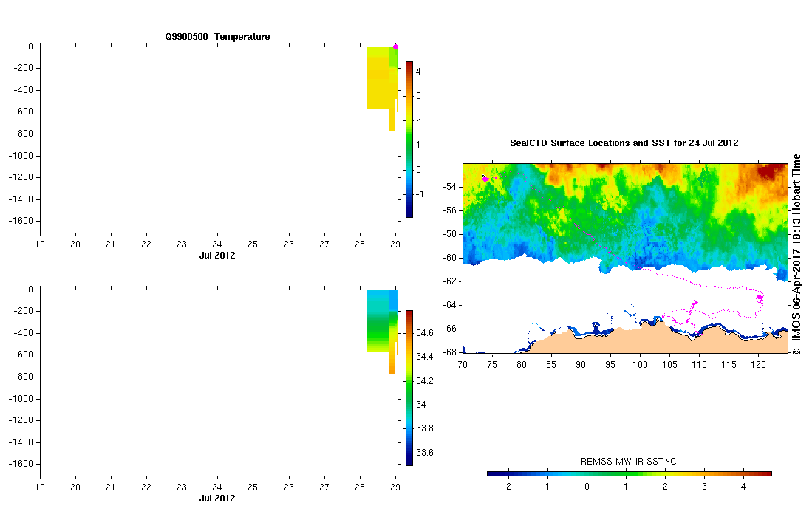Click the -2 label on the SST colorbar
Image resolution: width=812 pixels, height=517 pixels.
506,487
